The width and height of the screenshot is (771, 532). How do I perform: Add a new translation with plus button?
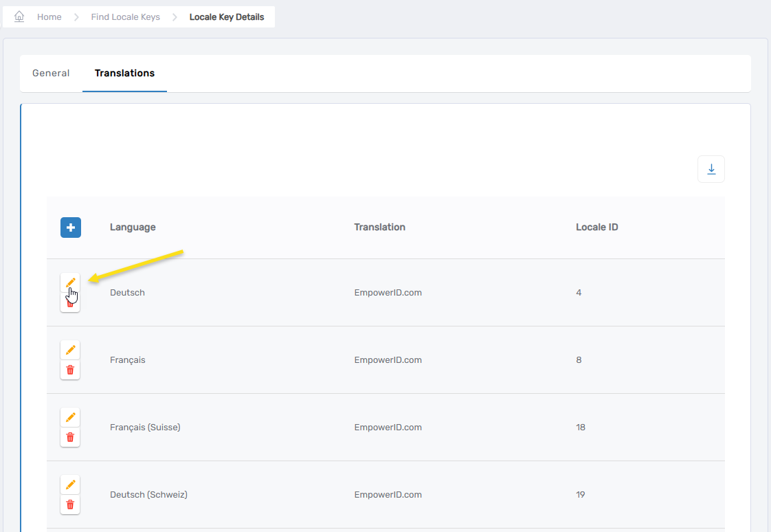[x=71, y=228]
